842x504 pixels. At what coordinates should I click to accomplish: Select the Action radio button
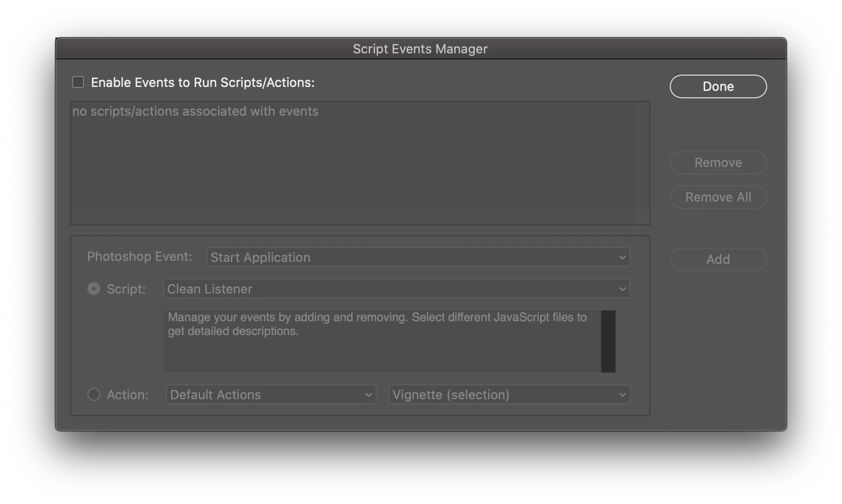pos(94,394)
